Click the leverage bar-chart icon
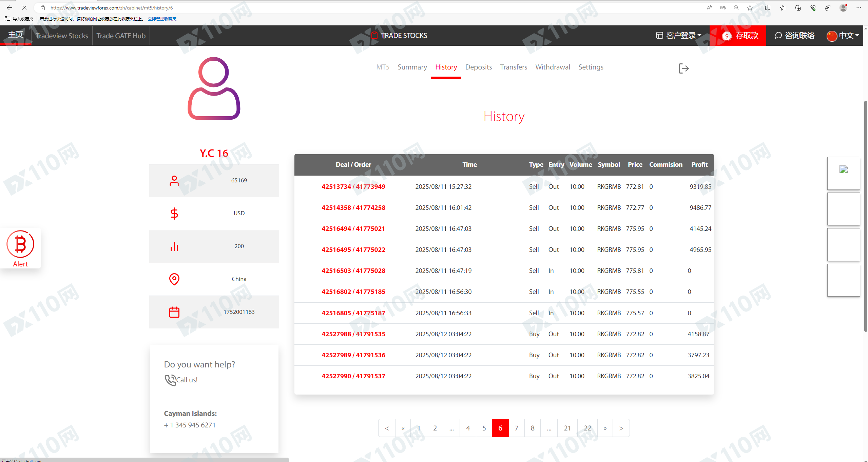 tap(174, 246)
